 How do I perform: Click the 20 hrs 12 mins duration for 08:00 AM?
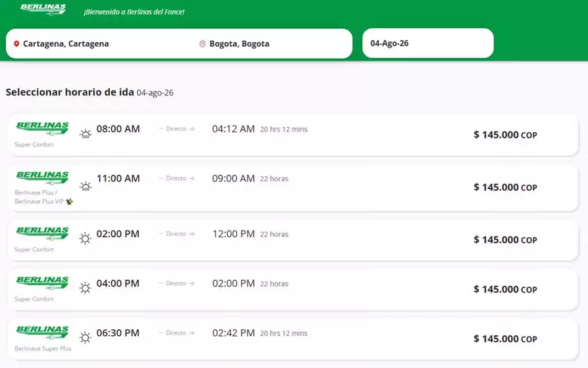(x=284, y=129)
